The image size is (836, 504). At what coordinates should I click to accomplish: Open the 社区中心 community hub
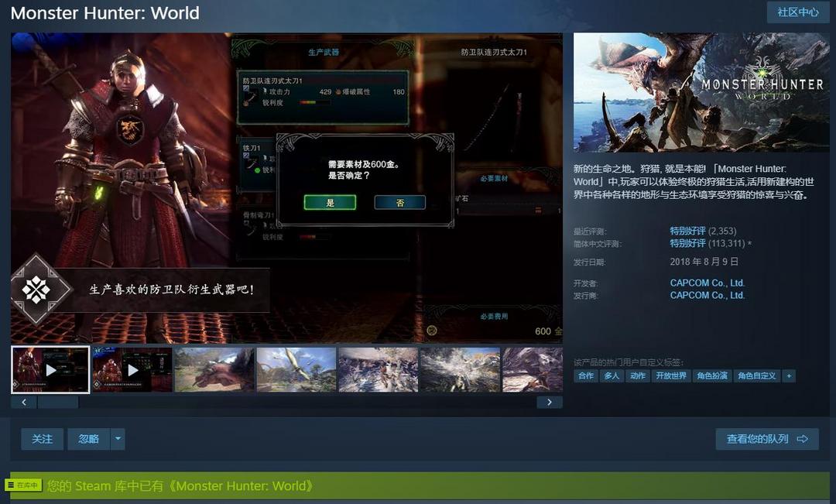pyautogui.click(x=797, y=12)
